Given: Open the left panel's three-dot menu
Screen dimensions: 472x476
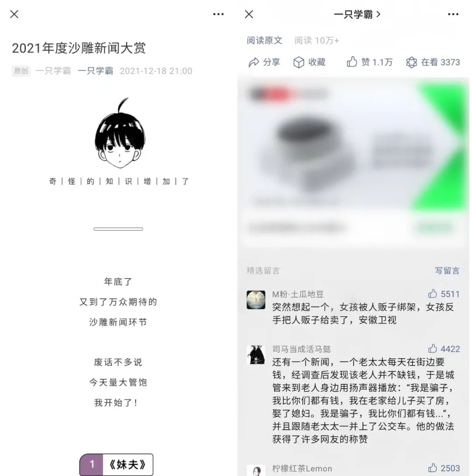Looking at the screenshot, I should (x=219, y=14).
